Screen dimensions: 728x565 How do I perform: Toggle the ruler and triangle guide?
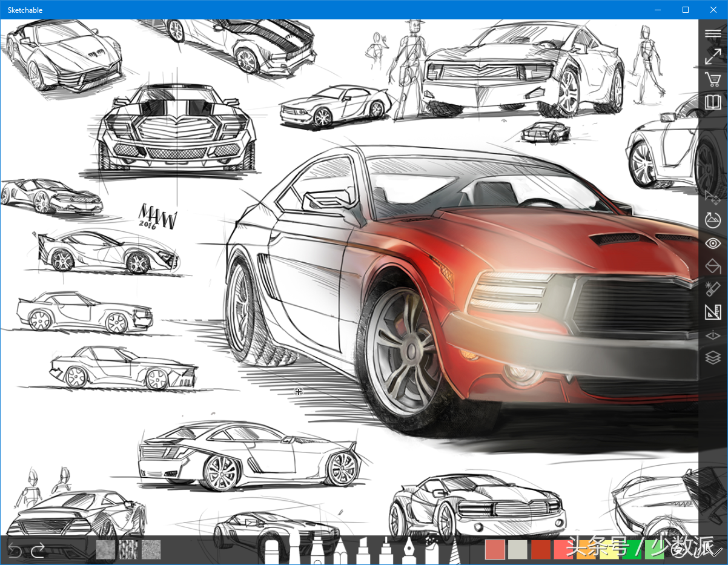(713, 312)
